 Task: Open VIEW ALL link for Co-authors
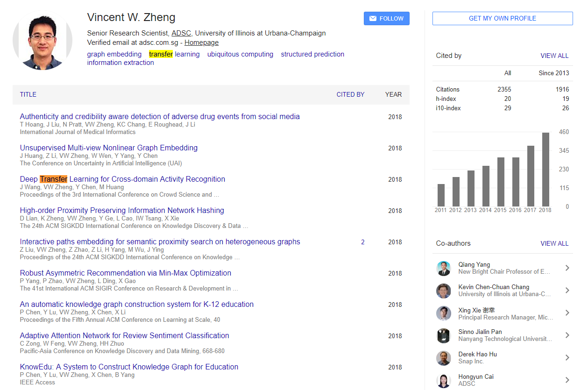click(554, 243)
